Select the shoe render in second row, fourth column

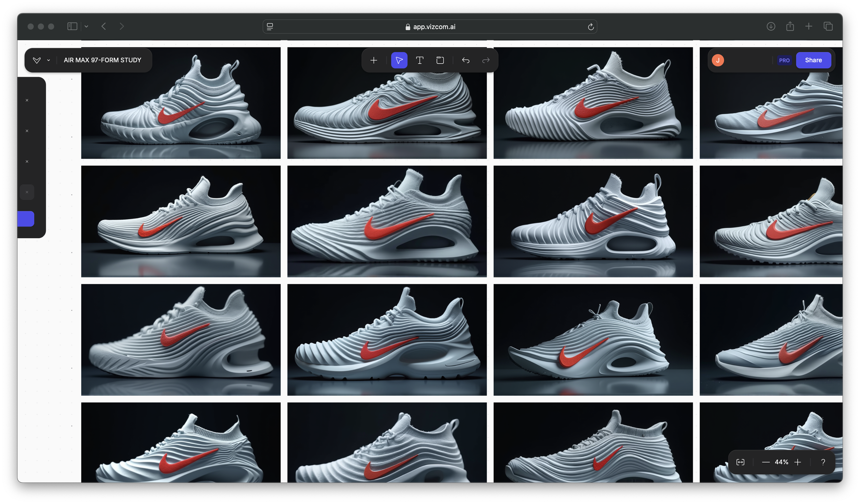point(771,221)
